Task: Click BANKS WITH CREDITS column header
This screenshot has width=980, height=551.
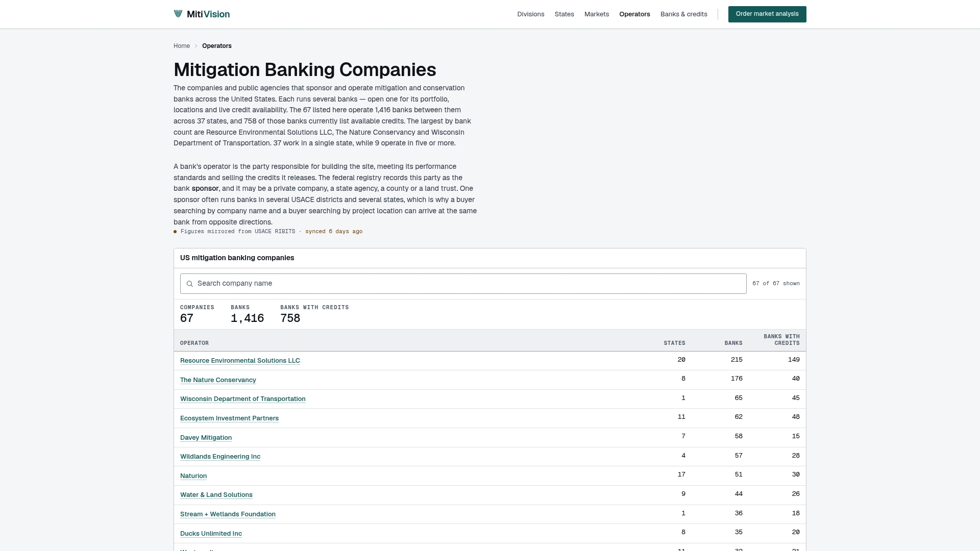Action: pos(781,340)
